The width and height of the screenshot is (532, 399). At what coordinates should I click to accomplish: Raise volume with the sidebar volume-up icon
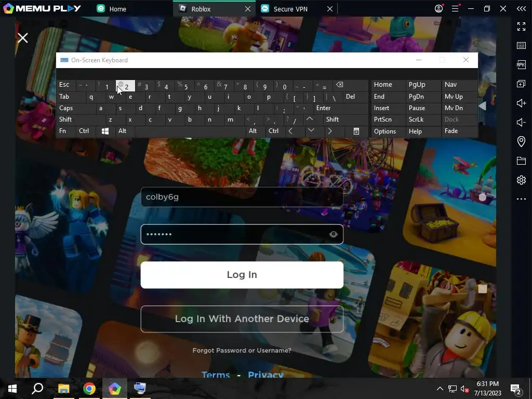tap(521, 103)
